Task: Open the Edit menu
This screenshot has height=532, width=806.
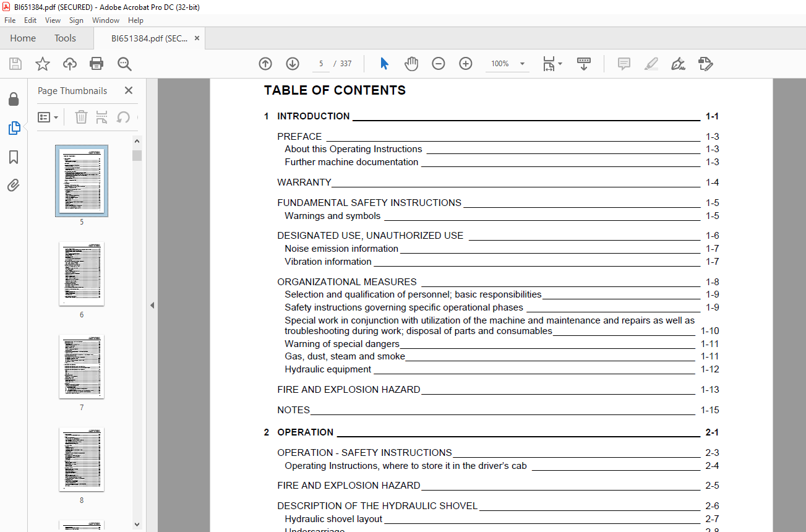Action: (x=30, y=20)
